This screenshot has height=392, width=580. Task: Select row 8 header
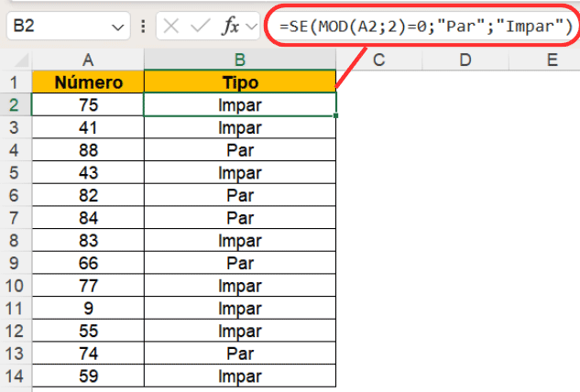[x=15, y=243]
